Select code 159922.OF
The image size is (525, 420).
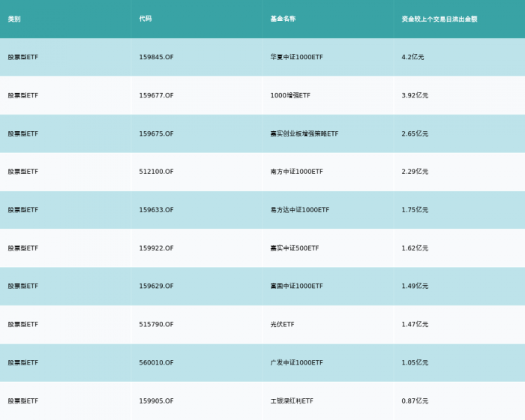(x=156, y=248)
